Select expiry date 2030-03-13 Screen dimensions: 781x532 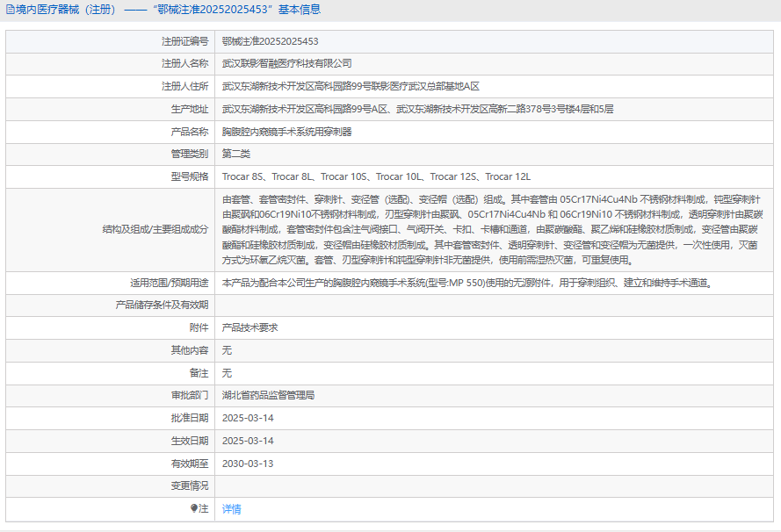(248, 464)
